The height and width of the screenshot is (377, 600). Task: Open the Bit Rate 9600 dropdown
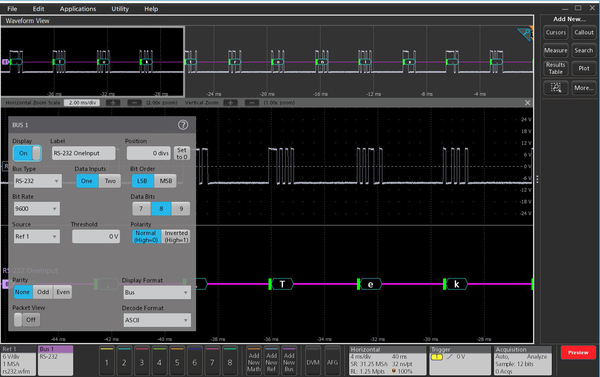click(x=37, y=209)
